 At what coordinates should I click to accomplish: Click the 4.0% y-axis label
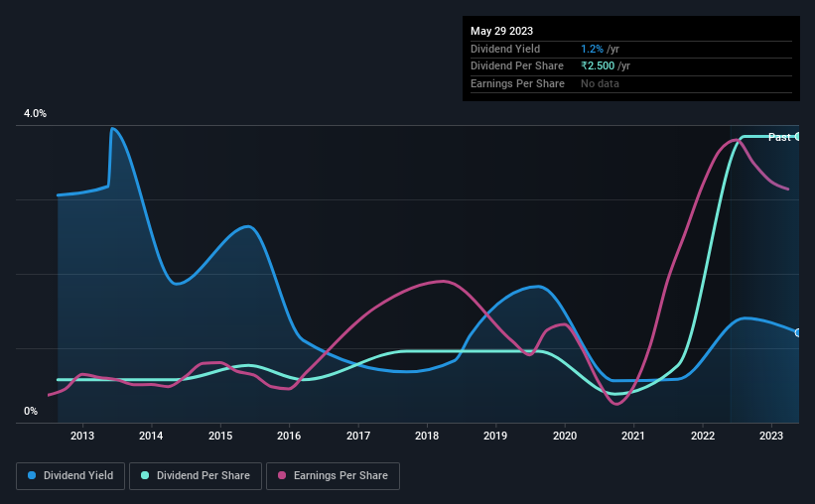click(35, 113)
